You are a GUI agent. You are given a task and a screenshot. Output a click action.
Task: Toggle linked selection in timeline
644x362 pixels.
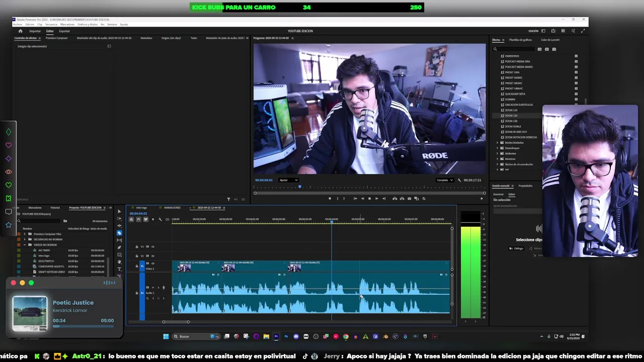click(x=146, y=219)
